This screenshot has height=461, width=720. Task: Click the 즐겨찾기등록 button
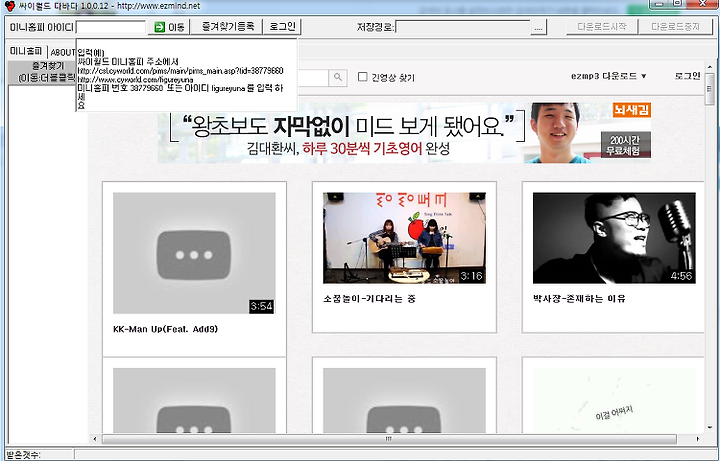coord(228,26)
